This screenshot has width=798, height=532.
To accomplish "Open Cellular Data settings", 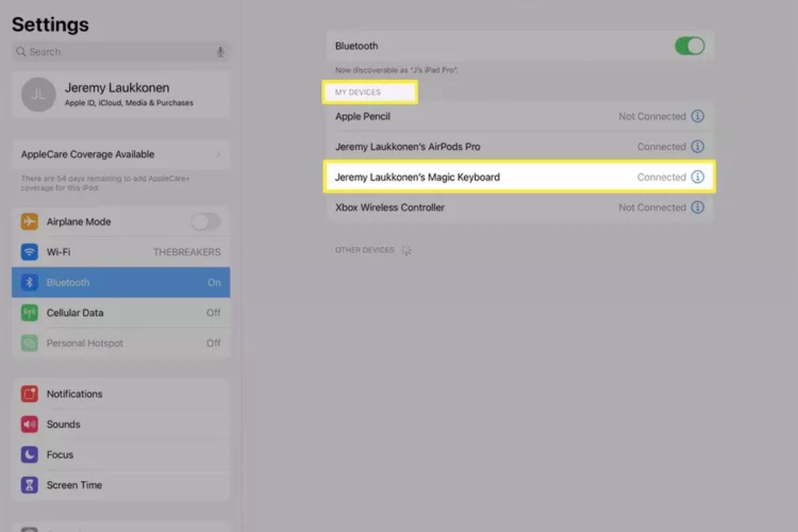I will (x=121, y=313).
